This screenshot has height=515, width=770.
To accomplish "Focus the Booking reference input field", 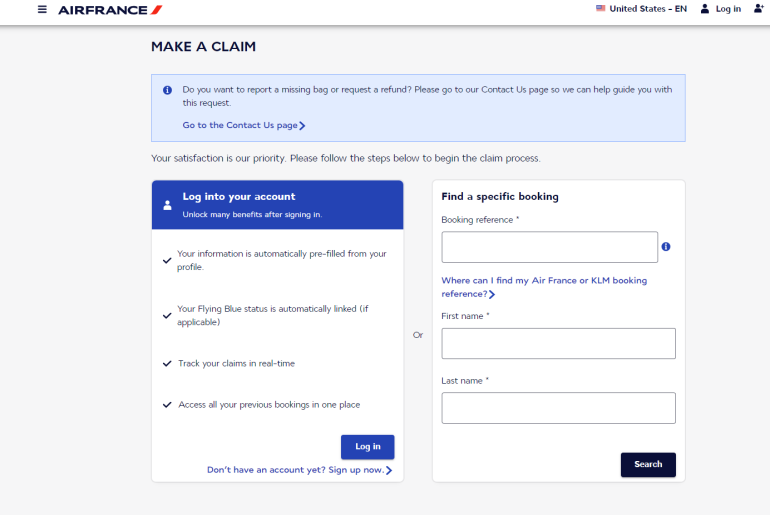I will [x=549, y=247].
